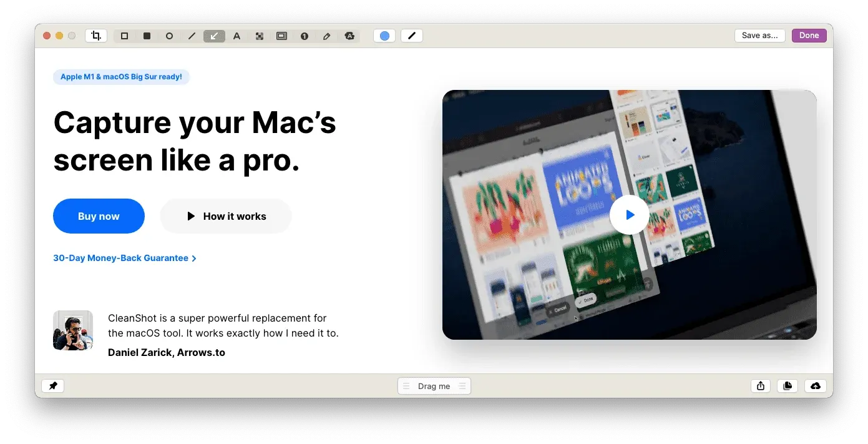Click the Save as... button
This screenshot has width=868, height=444.
tap(759, 36)
